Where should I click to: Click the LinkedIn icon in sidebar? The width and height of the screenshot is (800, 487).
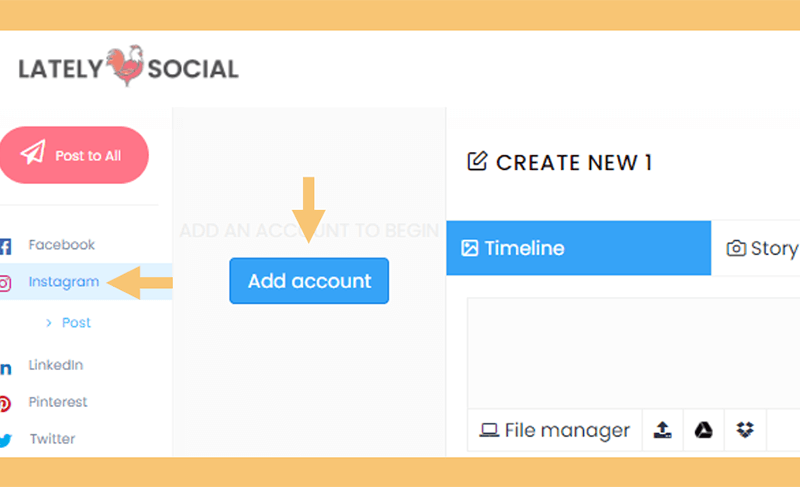click(x=6, y=368)
